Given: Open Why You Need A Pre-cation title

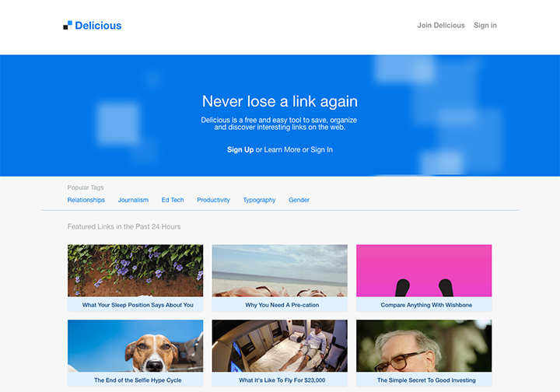Looking at the screenshot, I should tap(282, 305).
